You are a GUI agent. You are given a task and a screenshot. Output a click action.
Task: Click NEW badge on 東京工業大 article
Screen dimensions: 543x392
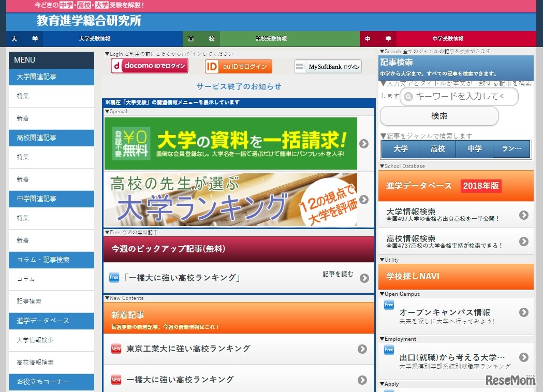click(x=116, y=349)
